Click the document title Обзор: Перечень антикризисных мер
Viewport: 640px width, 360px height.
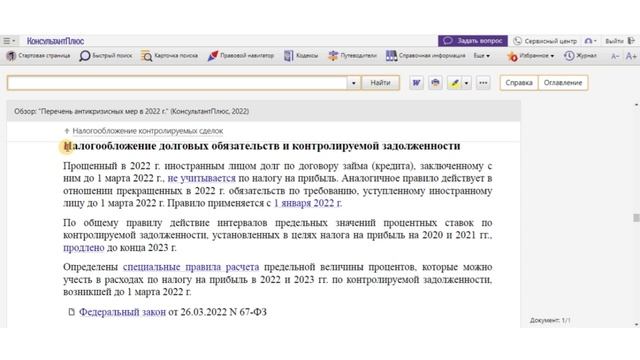pyautogui.click(x=131, y=111)
